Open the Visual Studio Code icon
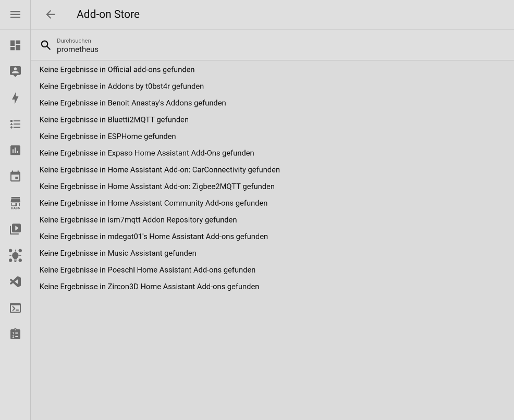The height and width of the screenshot is (420, 514). tap(15, 282)
